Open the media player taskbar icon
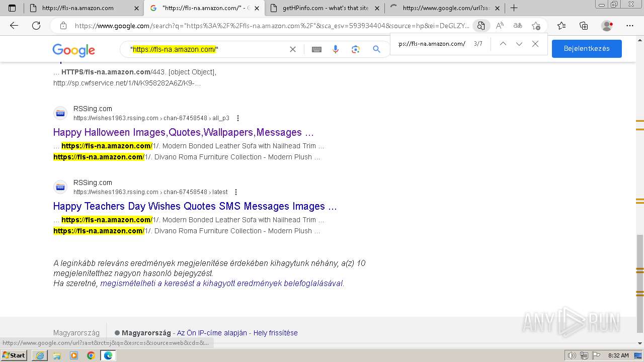Image resolution: width=644 pixels, height=362 pixels. click(74, 355)
